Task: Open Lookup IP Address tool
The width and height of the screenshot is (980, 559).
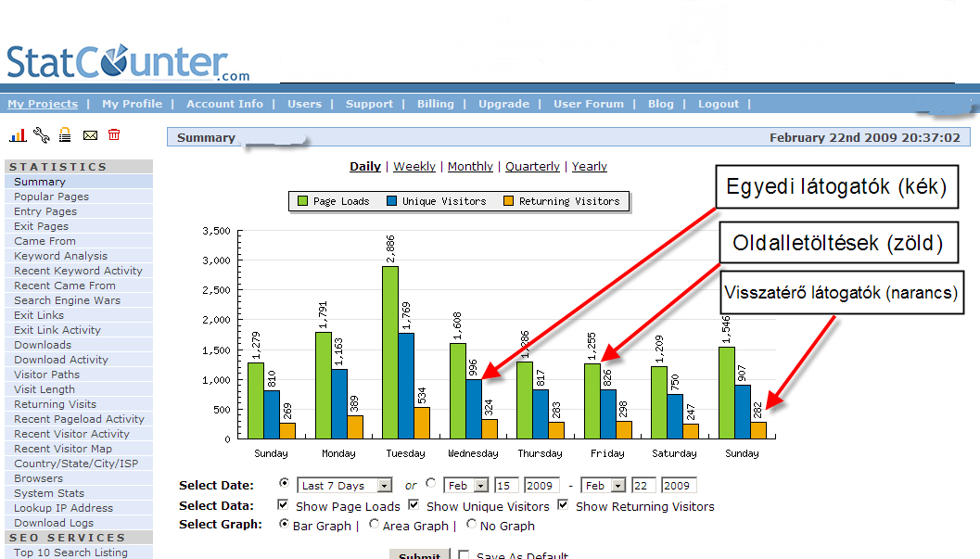Action: (79, 508)
